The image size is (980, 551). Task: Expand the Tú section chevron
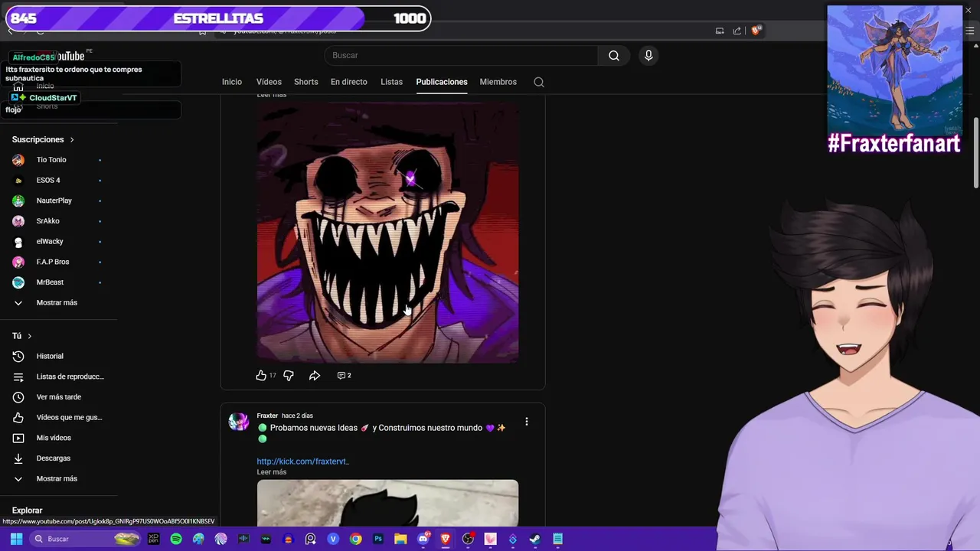pos(30,336)
